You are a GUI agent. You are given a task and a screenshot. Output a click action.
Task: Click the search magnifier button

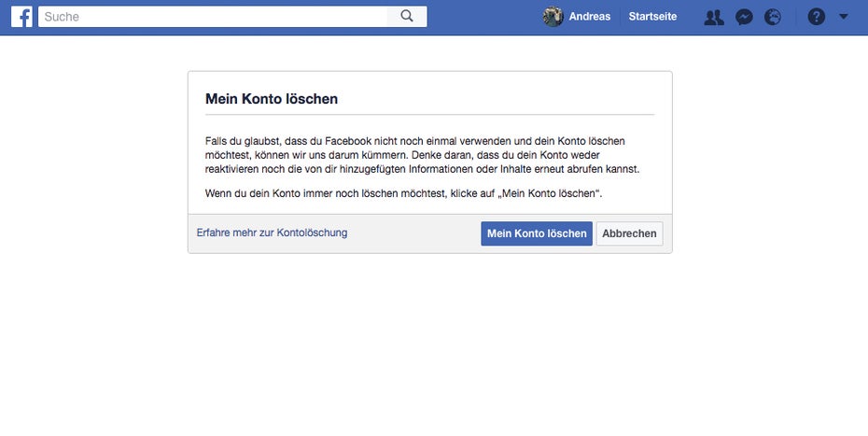(407, 17)
